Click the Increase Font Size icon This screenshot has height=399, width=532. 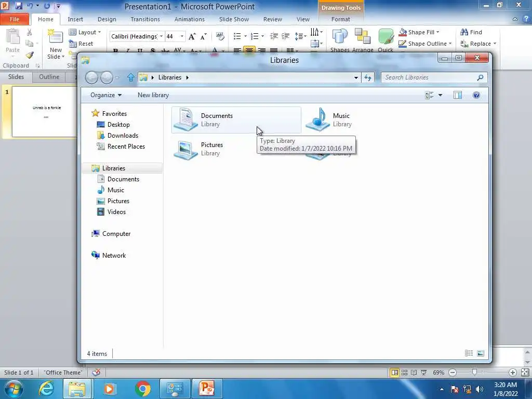pyautogui.click(x=192, y=36)
